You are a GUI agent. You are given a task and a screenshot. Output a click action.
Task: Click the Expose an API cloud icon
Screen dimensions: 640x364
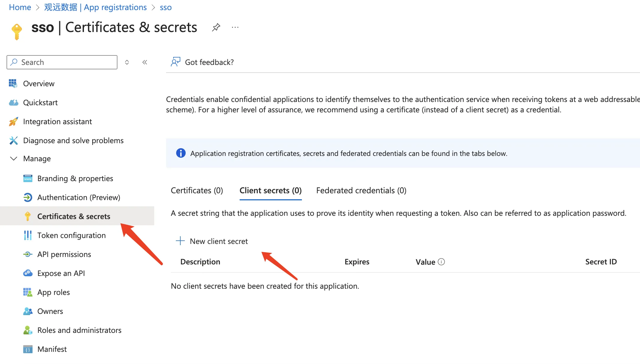[x=28, y=273]
